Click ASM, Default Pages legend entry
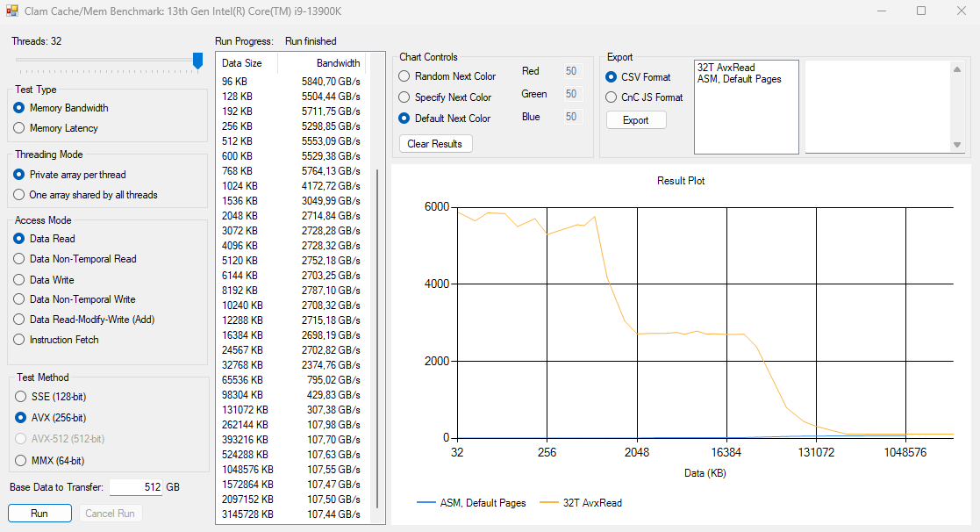The width and height of the screenshot is (980, 532). 472,503
